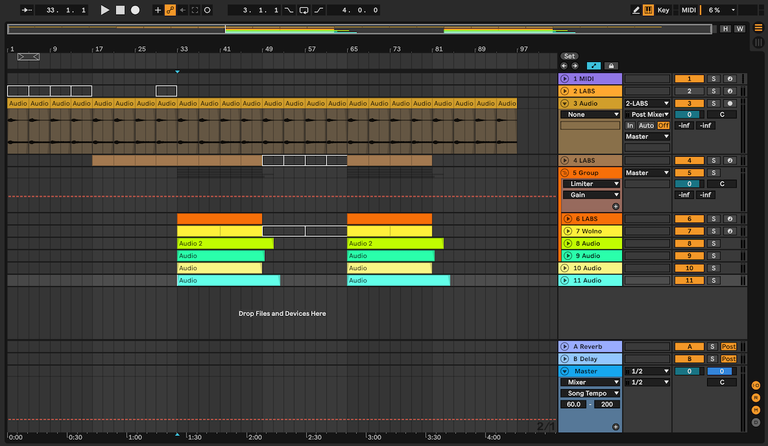Screen dimensions: 768x446
Task: Stop playback with the Stop button
Action: [120, 10]
